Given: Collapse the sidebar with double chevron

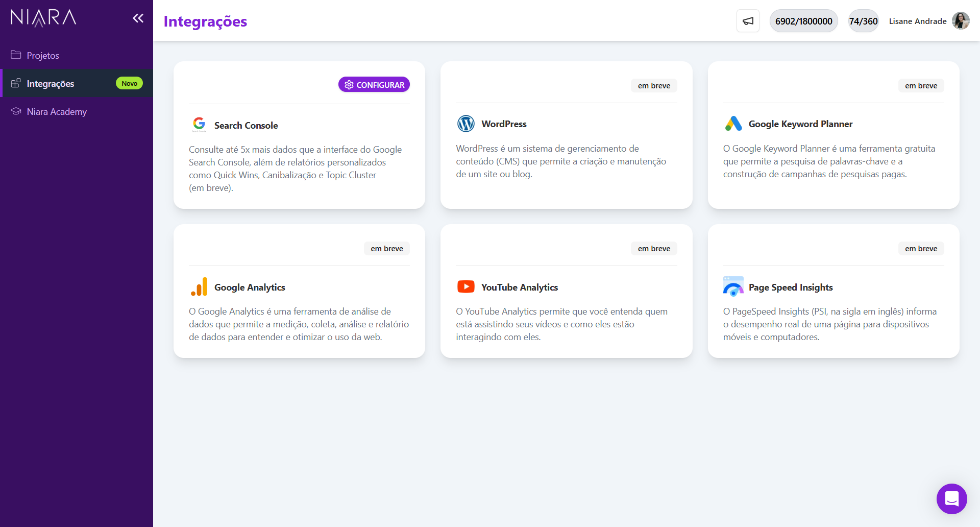Looking at the screenshot, I should [x=138, y=18].
